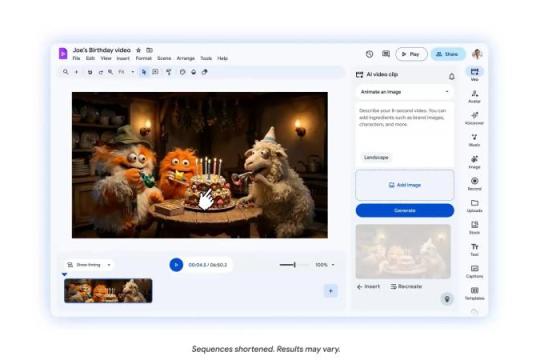Click the Play button in the header
The height and width of the screenshot is (360, 540).
[411, 54]
